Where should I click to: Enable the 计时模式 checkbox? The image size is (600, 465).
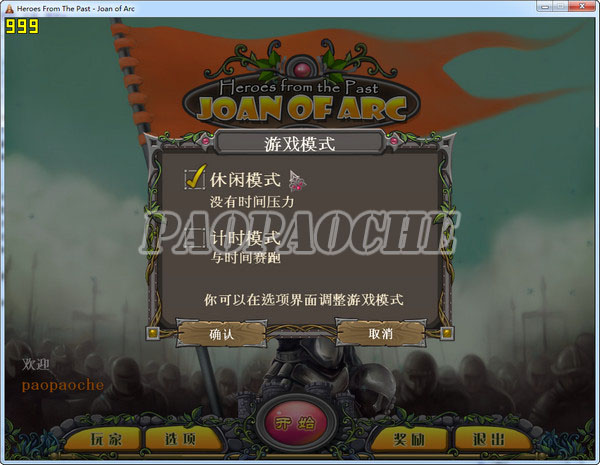pos(195,237)
